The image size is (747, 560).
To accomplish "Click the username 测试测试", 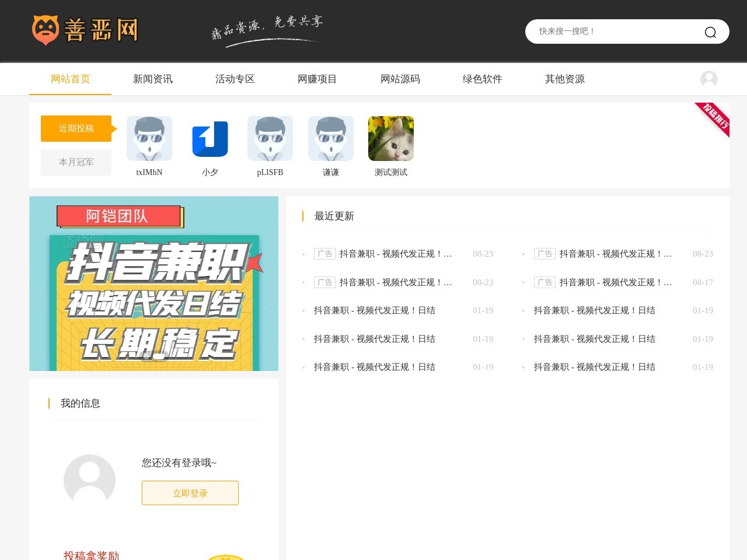I will [391, 172].
